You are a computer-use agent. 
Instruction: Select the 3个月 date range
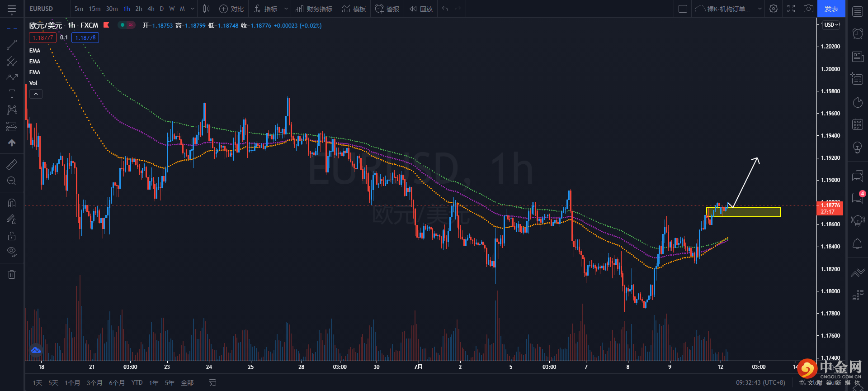tap(94, 383)
